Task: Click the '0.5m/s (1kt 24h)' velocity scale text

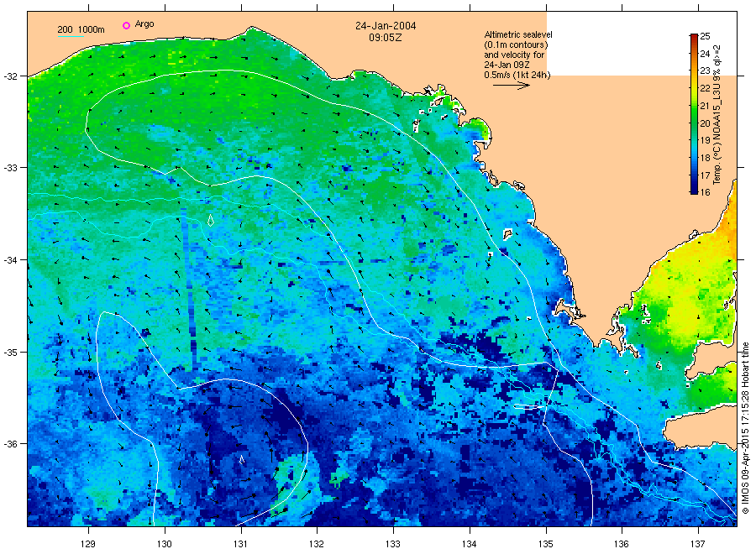Action: [x=517, y=75]
